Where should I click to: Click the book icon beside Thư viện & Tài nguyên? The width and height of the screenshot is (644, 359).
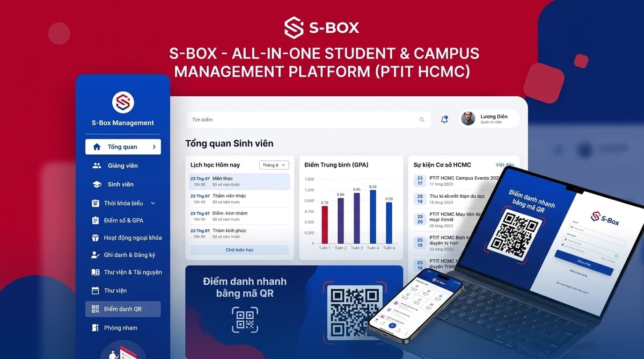tap(95, 272)
